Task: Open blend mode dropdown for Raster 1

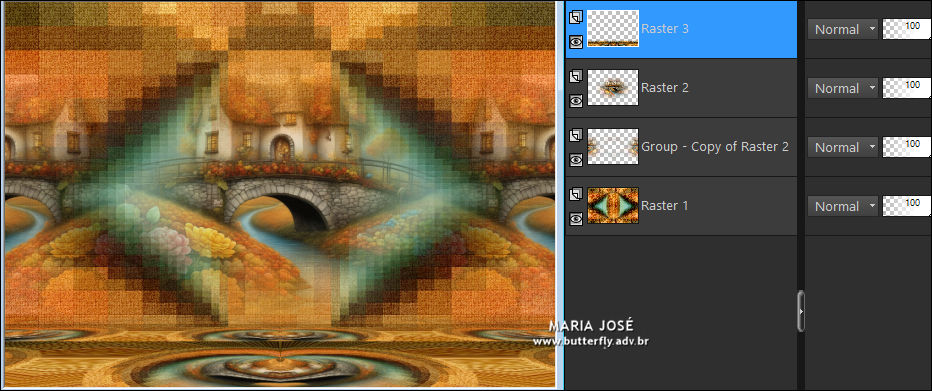Action: [x=842, y=206]
